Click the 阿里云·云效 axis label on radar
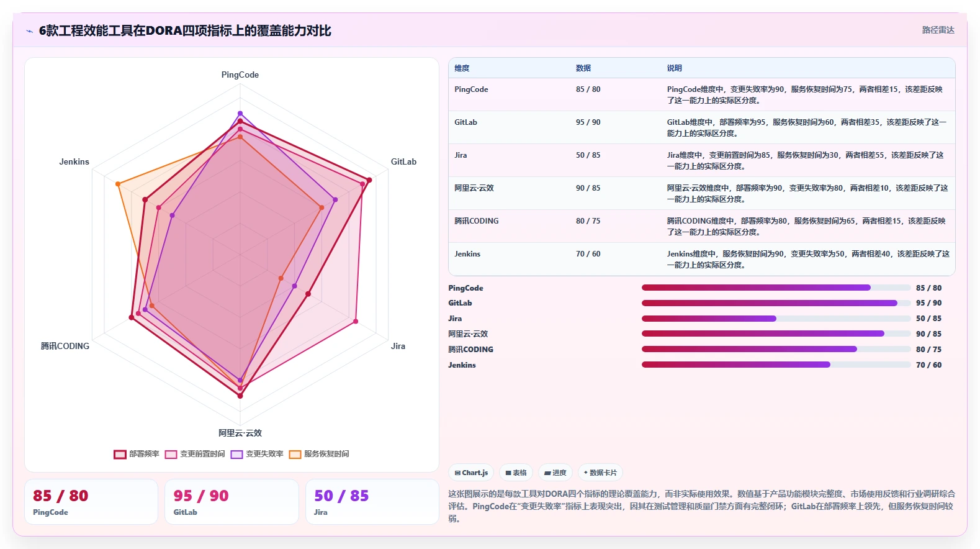 (240, 433)
